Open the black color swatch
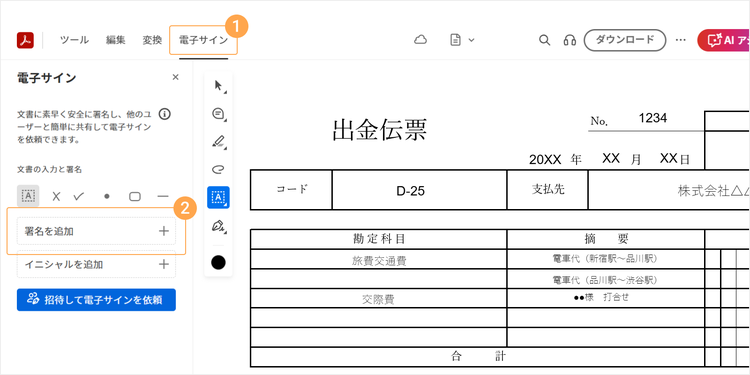The height and width of the screenshot is (375, 750). pos(218,262)
